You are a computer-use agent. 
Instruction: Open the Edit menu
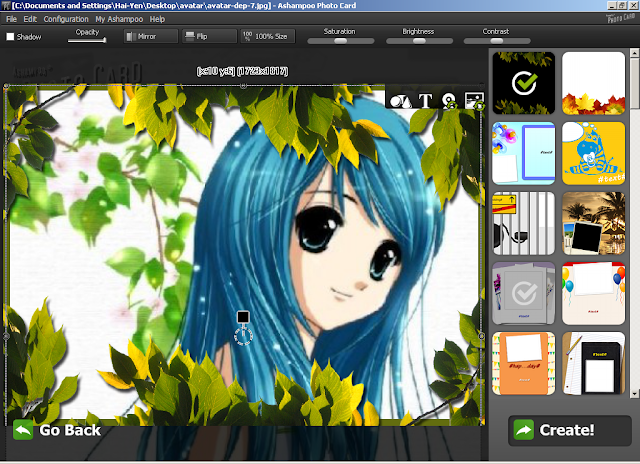pyautogui.click(x=30, y=19)
